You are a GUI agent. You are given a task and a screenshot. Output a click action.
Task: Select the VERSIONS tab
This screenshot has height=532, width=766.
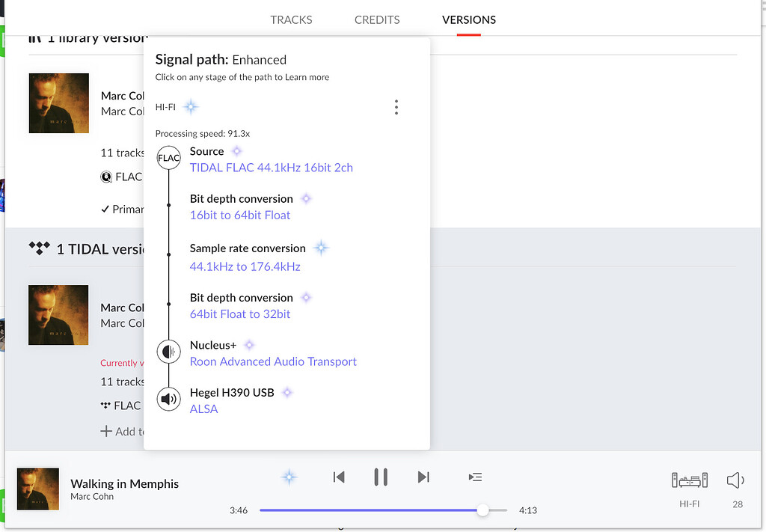[x=469, y=20]
